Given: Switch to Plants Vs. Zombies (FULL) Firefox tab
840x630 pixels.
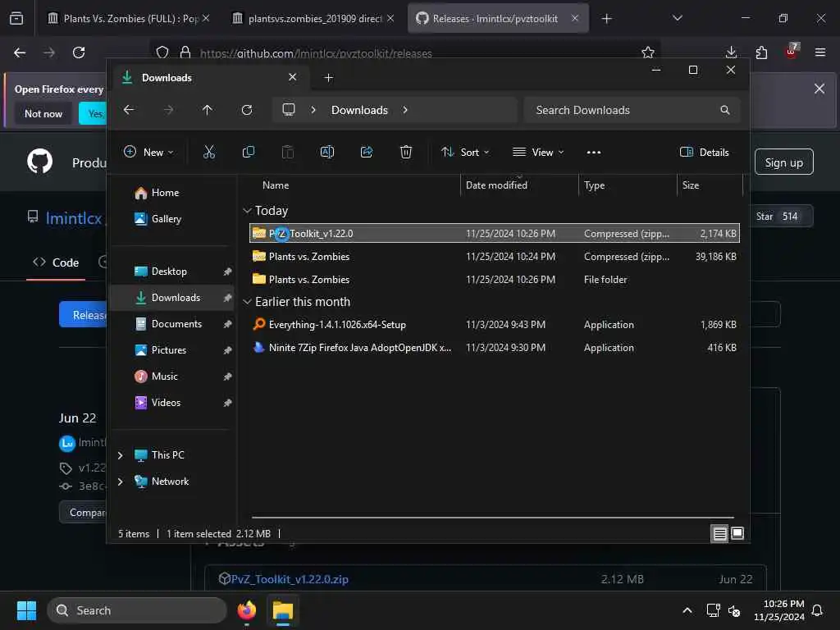Looking at the screenshot, I should click(128, 19).
